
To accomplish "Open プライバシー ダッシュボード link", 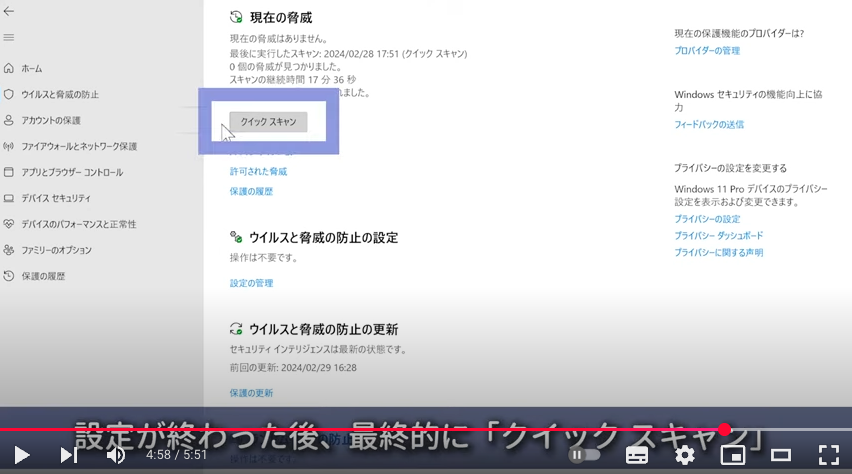I will click(718, 235).
